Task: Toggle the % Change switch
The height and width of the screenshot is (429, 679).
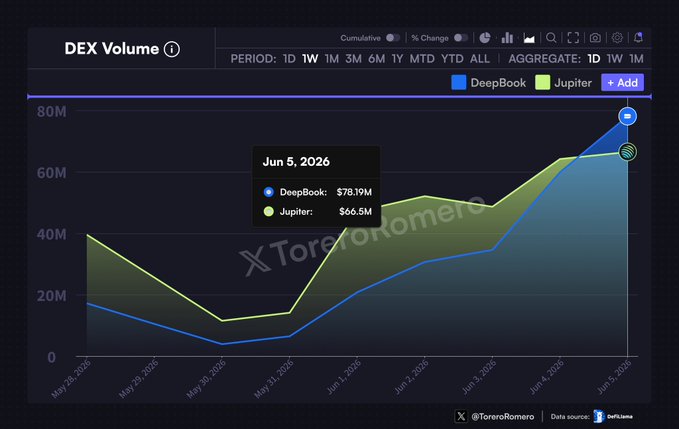Action: click(x=461, y=38)
